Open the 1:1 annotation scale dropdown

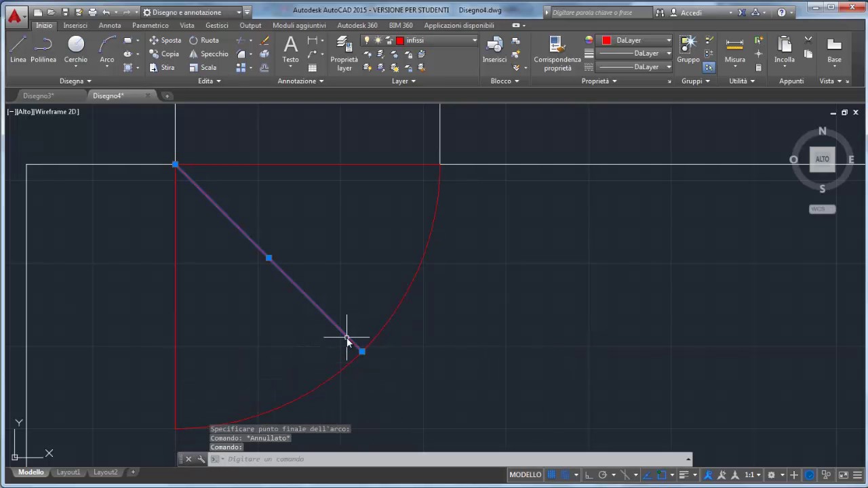[753, 475]
